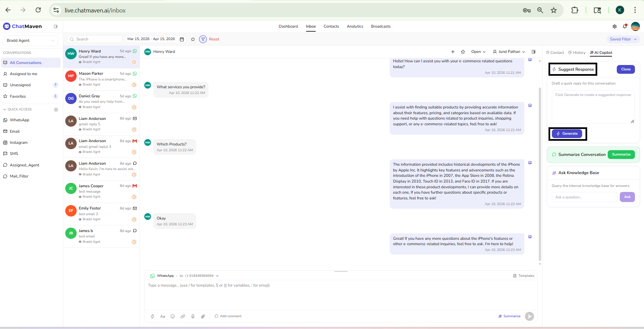Open the History tab in side panel
644x329 pixels.
tap(577, 53)
